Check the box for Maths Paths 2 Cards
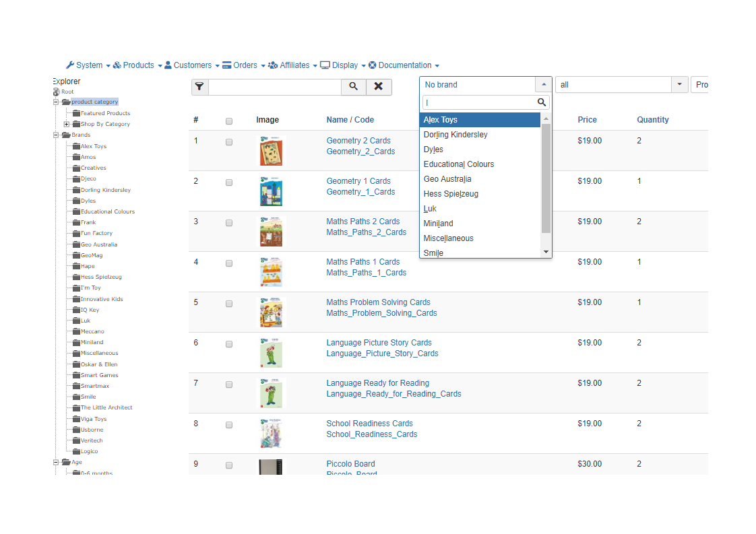The width and height of the screenshot is (756, 534). click(229, 223)
